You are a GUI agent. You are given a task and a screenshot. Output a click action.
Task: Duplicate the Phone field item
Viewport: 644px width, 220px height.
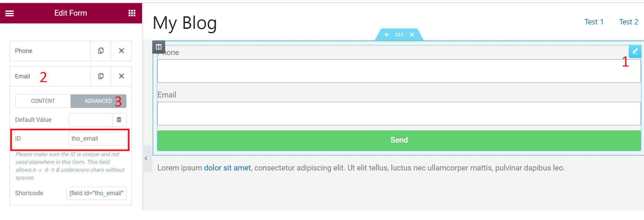pyautogui.click(x=101, y=51)
